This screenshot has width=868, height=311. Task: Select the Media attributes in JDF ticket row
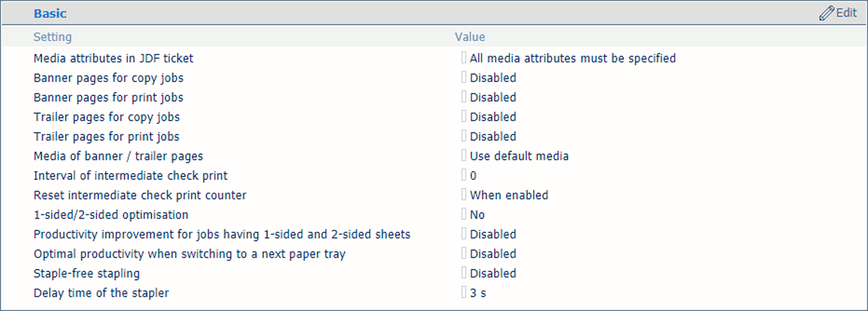(434, 58)
